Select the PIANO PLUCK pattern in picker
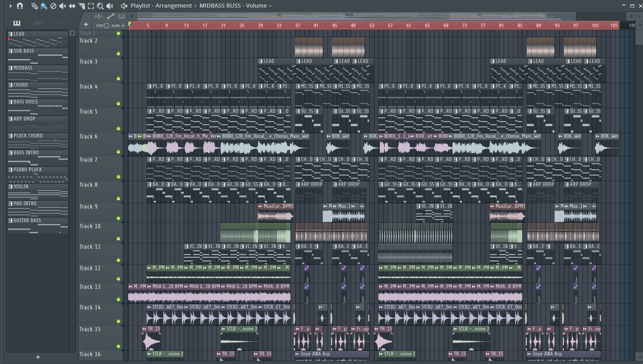The width and height of the screenshot is (643, 364). pos(38,175)
